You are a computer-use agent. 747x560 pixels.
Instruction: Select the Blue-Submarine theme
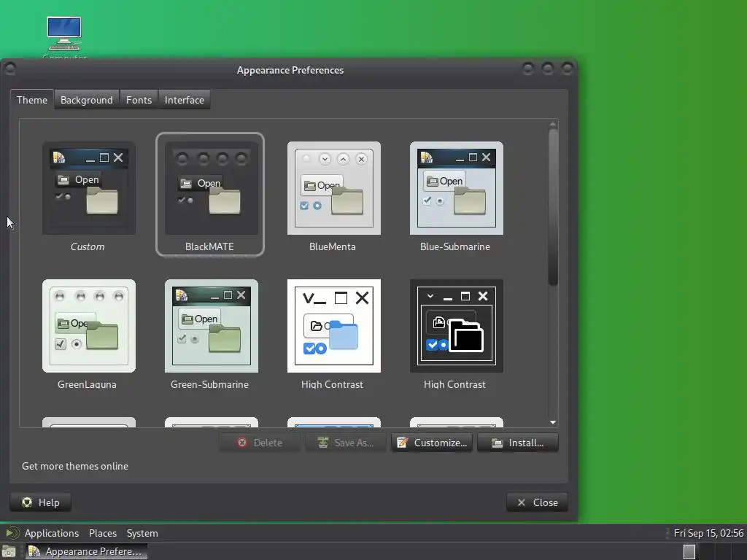(x=456, y=188)
